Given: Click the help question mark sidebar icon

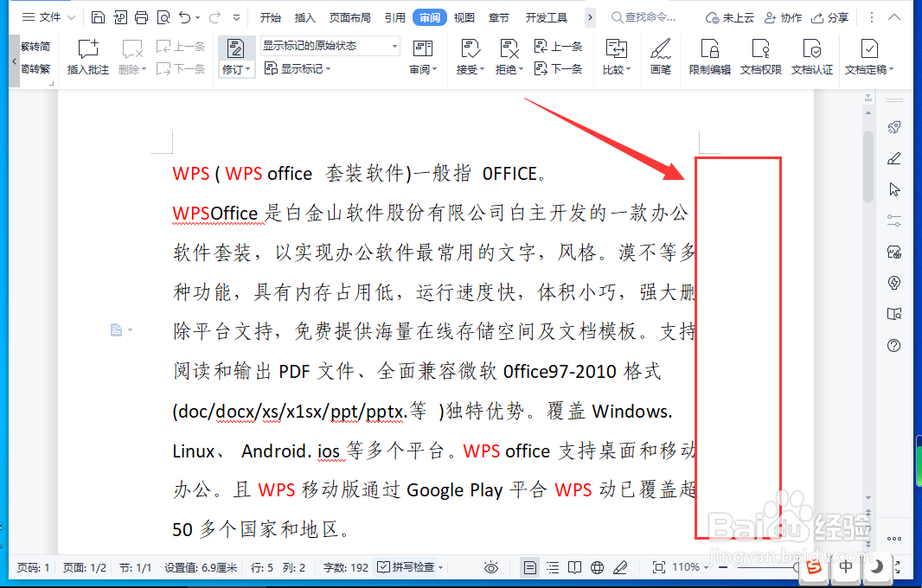Looking at the screenshot, I should click(x=893, y=345).
